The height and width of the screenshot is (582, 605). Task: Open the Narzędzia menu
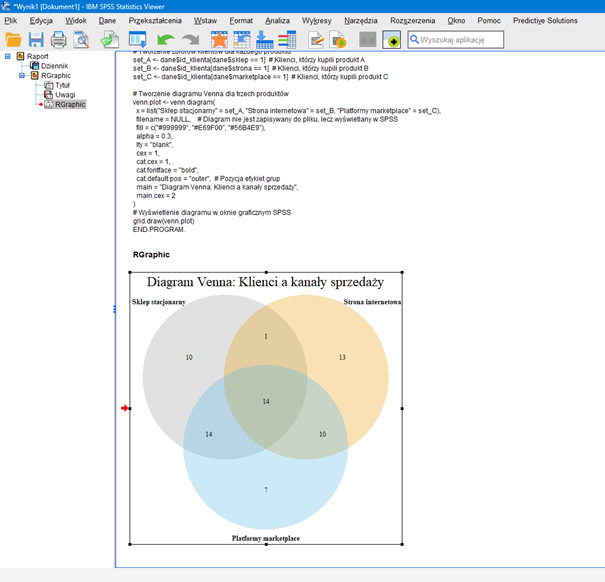point(361,20)
